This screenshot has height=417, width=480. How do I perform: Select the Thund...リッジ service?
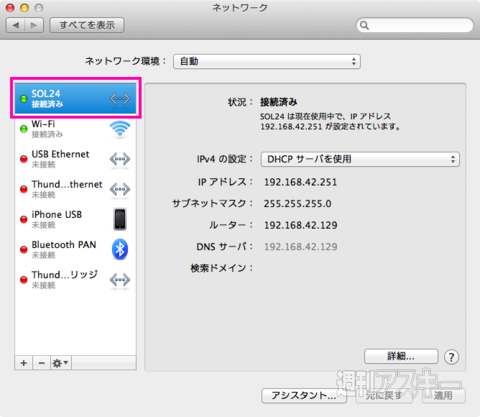[x=75, y=280]
